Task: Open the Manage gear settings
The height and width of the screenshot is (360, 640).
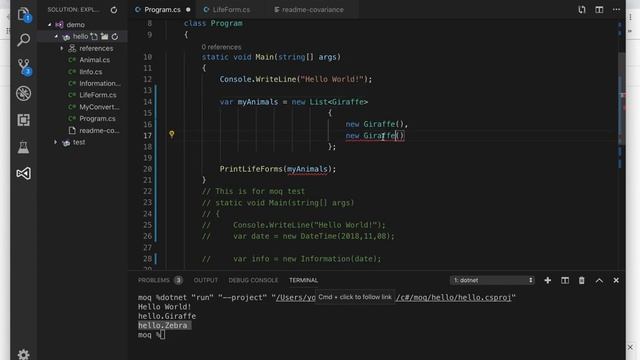Action: coord(23,354)
